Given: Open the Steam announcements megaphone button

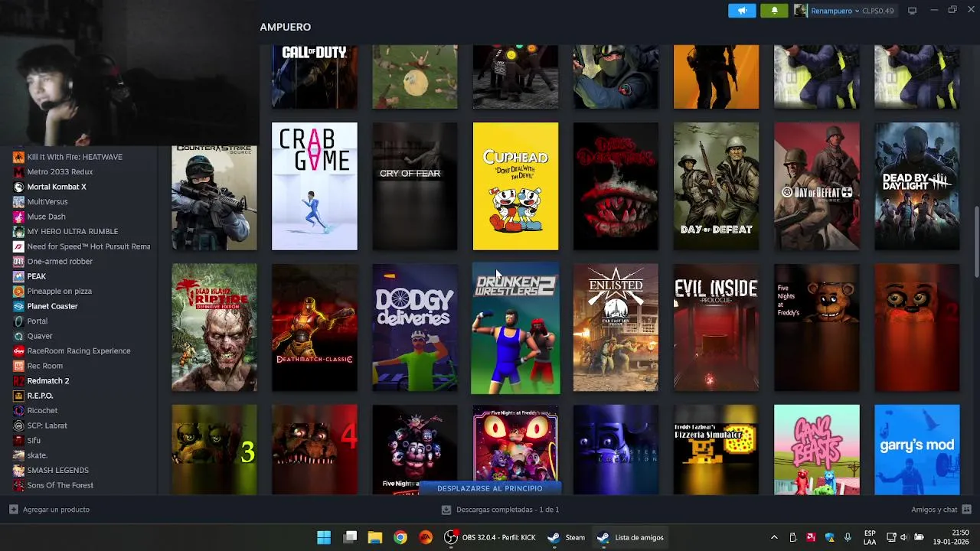Looking at the screenshot, I should pos(742,11).
